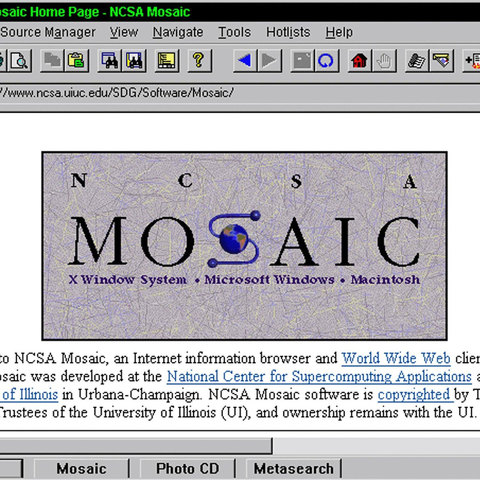Click the binoculars icon with yellow page
Image resolution: width=480 pixels, height=480 pixels.
[x=134, y=61]
